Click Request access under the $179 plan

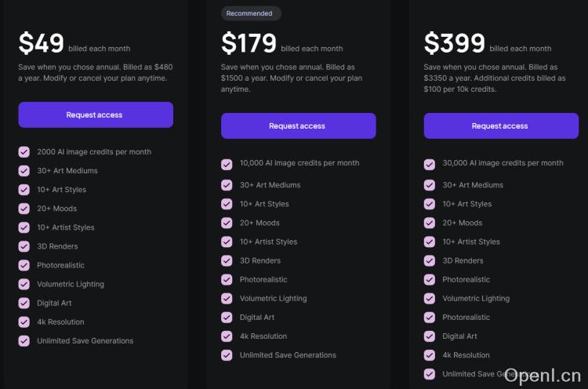point(298,125)
